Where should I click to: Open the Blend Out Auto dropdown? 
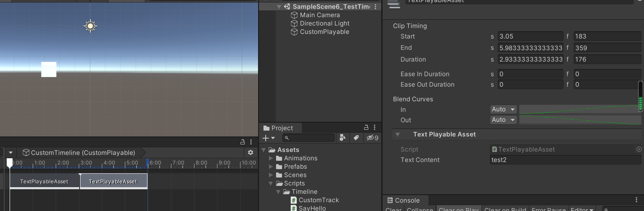pos(504,120)
